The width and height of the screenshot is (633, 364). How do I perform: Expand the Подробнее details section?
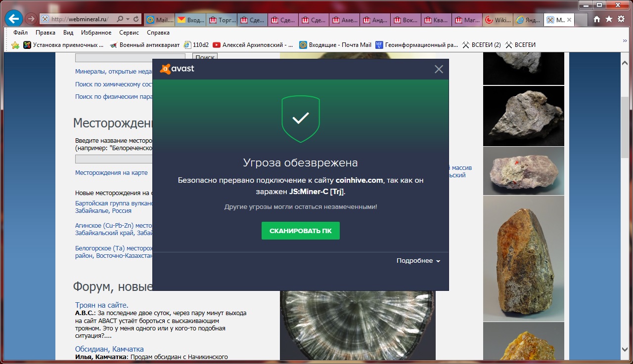tap(418, 261)
